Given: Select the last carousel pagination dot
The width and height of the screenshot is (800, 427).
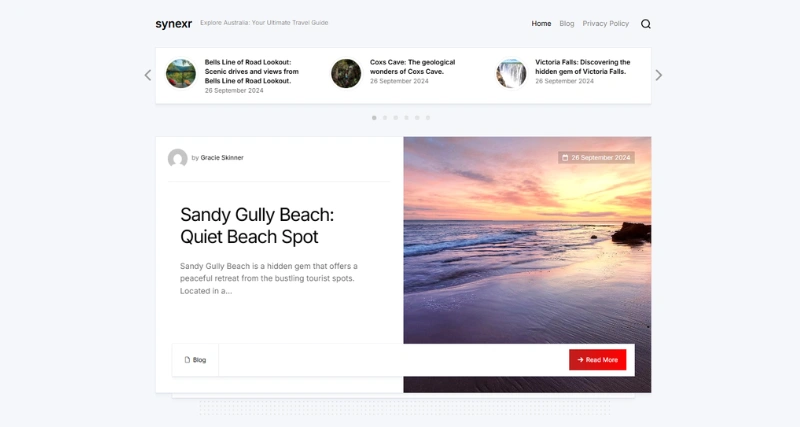Looking at the screenshot, I should pos(428,118).
